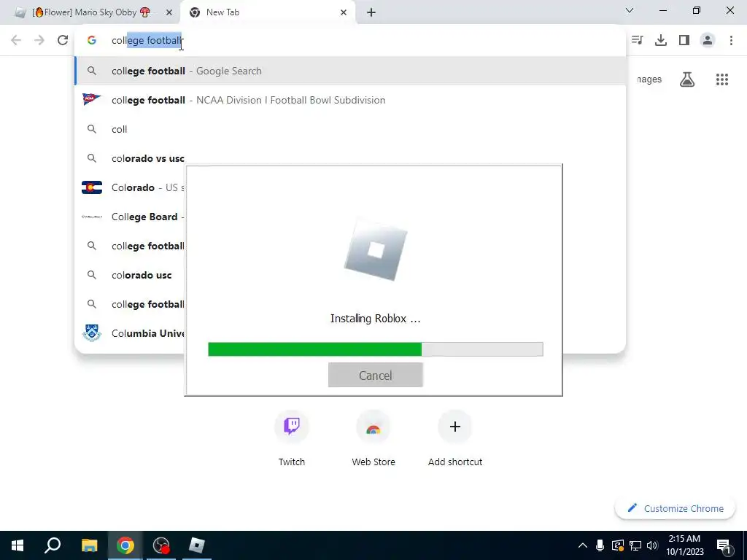Screen dimensions: 747x560
Task: Open the taskbar clock and date
Action: pos(684,545)
